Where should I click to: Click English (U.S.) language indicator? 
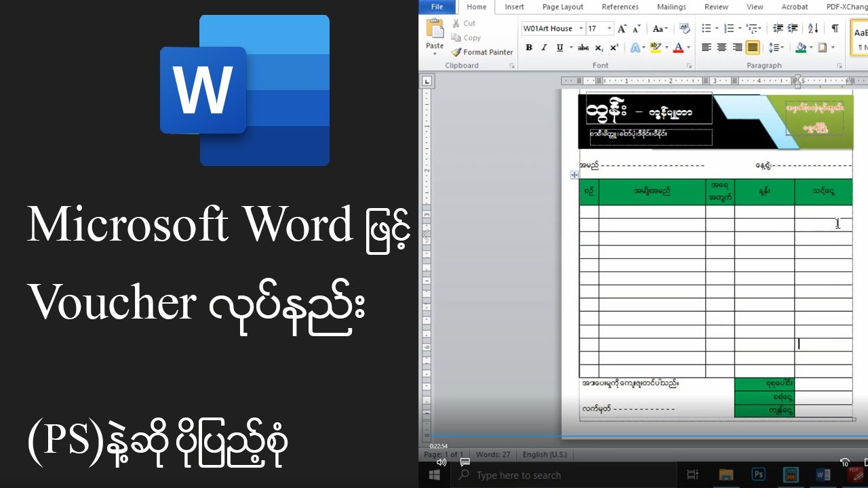click(x=545, y=454)
